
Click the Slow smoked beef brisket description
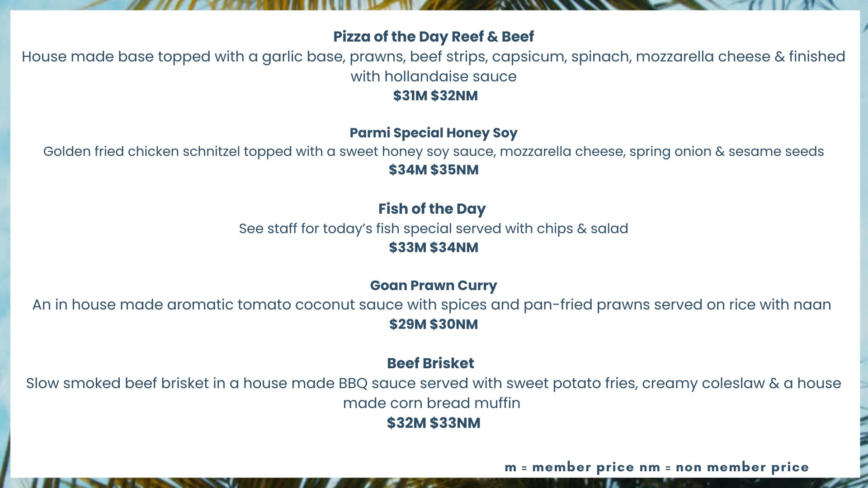click(434, 383)
